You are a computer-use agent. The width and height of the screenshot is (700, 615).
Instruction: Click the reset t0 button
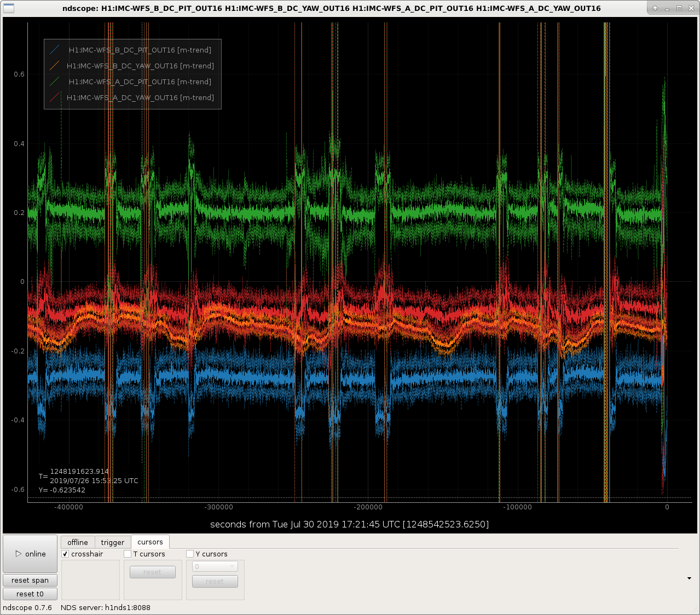(x=30, y=594)
